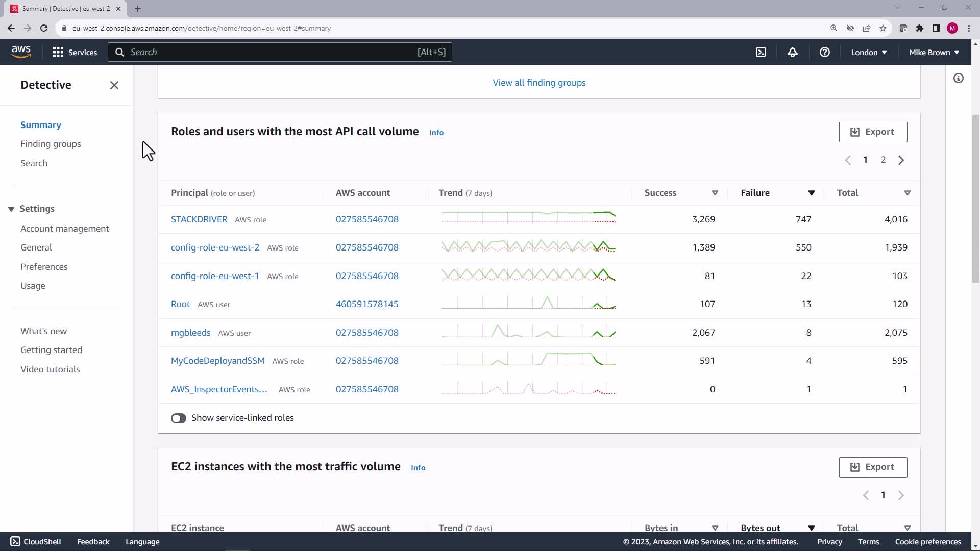Open the STACKDRIVER role link
Image resolution: width=980 pixels, height=551 pixels.
click(199, 219)
